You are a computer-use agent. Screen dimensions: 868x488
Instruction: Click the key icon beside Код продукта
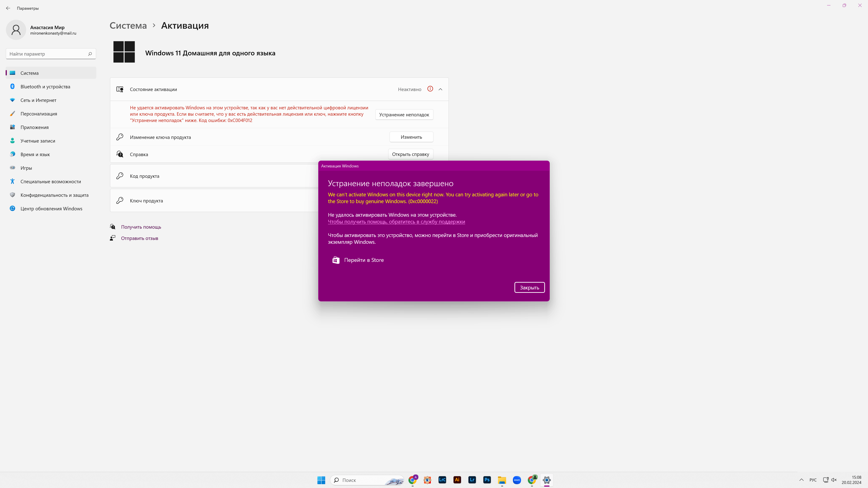point(120,176)
